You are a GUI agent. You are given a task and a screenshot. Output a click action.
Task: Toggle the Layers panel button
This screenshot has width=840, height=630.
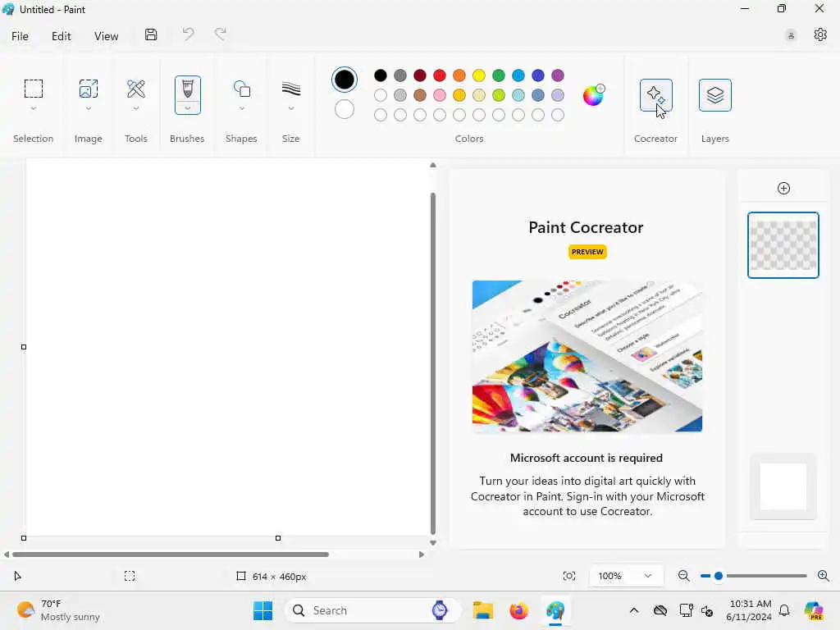click(714, 95)
